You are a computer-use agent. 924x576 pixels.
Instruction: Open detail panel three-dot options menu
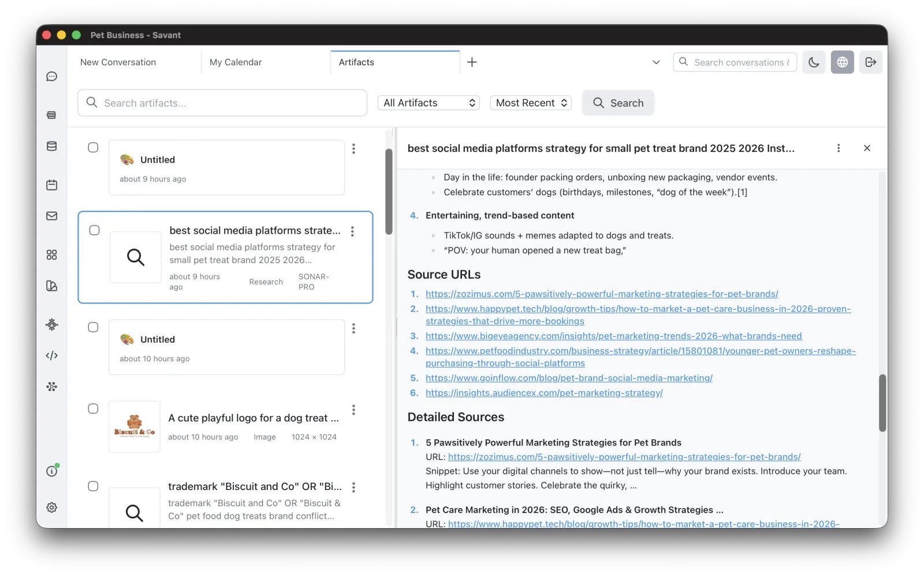click(839, 148)
